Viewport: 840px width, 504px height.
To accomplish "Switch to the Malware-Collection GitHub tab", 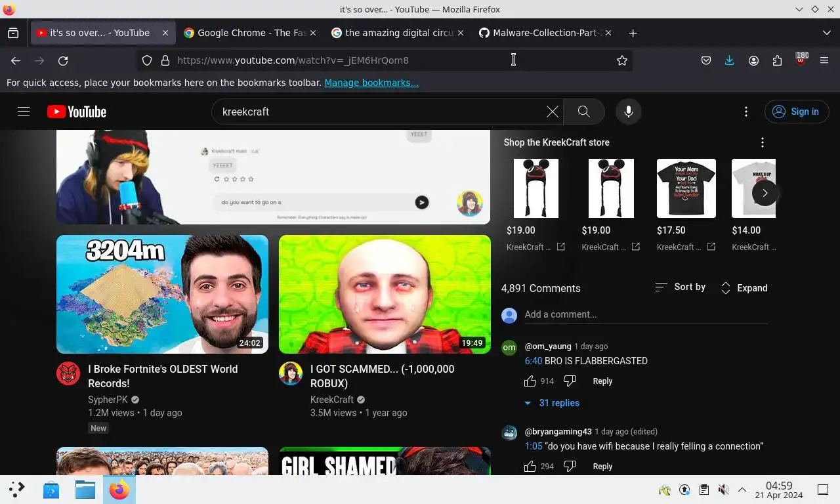I will pos(546,33).
